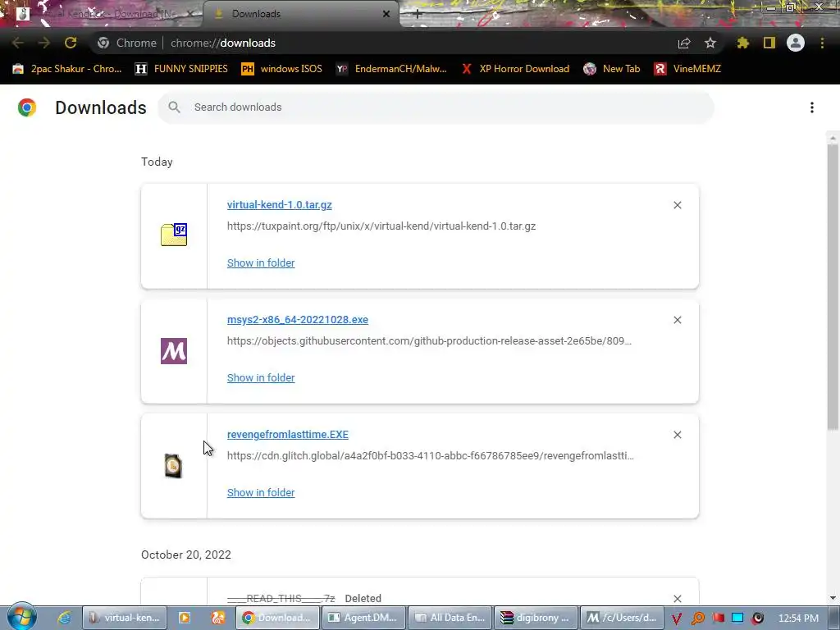Open virtual-kend-1.0.tar.gz file link
840x630 pixels.
coord(279,204)
